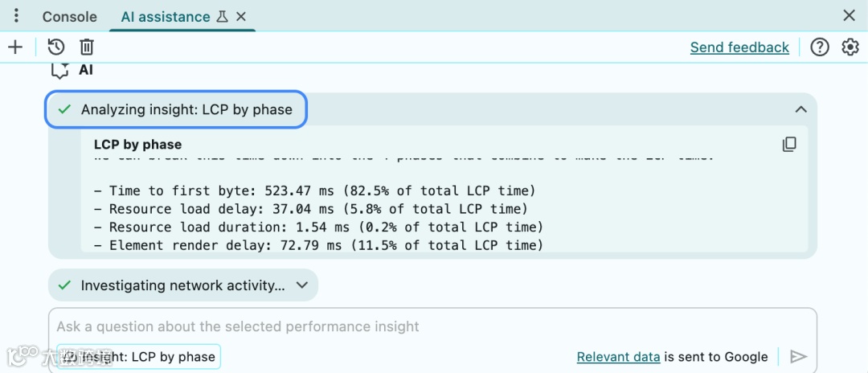868x373 pixels.
Task: Focus the ask a question input field
Action: tap(402, 326)
